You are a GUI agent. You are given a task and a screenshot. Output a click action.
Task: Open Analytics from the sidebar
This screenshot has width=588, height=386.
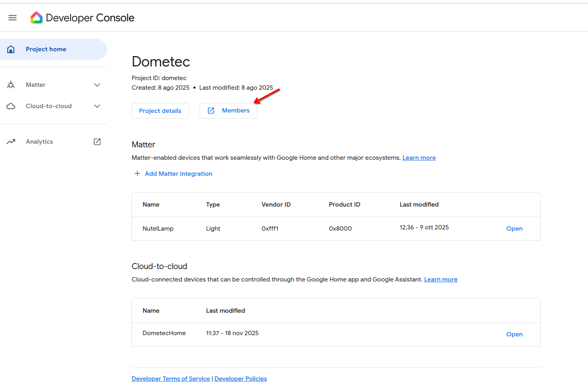coord(39,142)
